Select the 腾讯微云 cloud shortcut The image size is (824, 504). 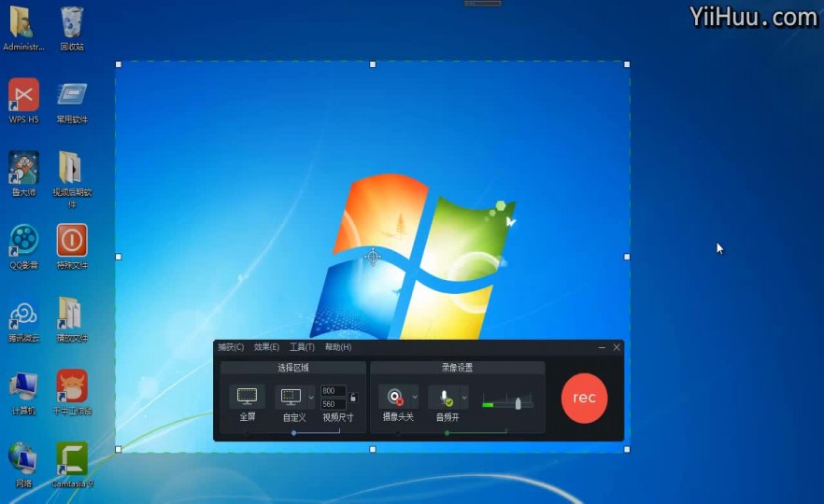pos(23,321)
